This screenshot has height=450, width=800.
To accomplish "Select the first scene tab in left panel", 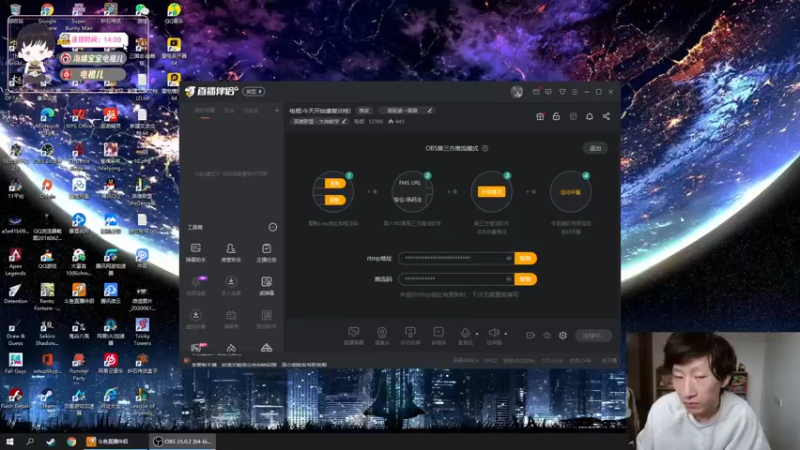I will [205, 111].
